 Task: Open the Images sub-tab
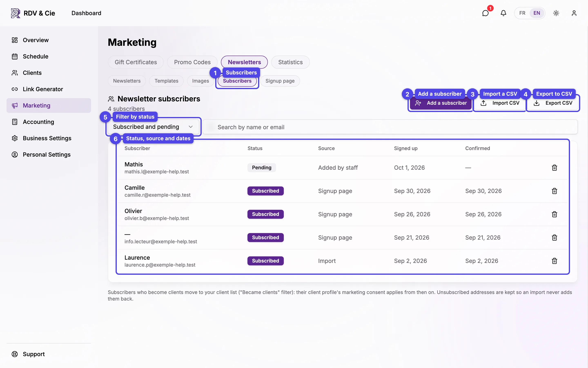click(x=200, y=81)
